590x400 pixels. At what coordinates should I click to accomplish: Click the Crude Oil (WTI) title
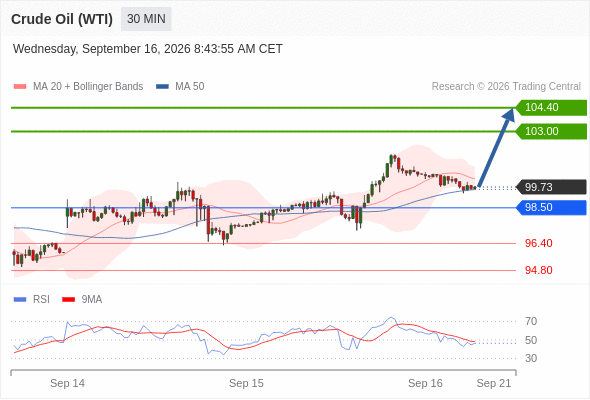pyautogui.click(x=62, y=19)
